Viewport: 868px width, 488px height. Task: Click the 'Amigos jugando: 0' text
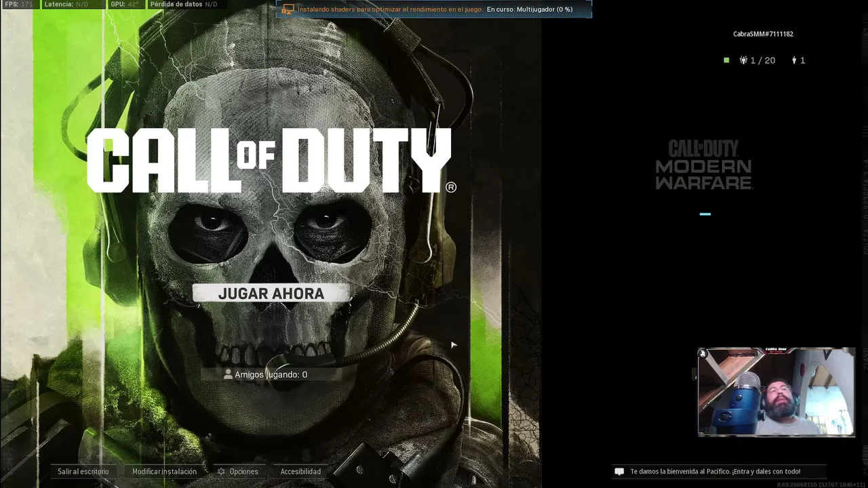click(271, 374)
